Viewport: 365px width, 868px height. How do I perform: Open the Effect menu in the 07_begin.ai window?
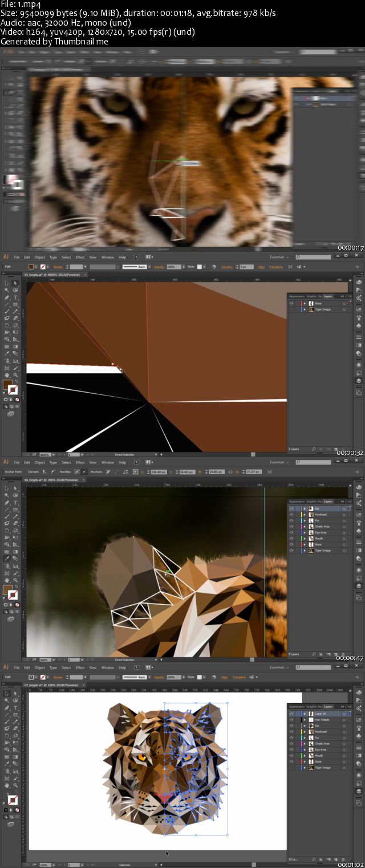point(80,667)
